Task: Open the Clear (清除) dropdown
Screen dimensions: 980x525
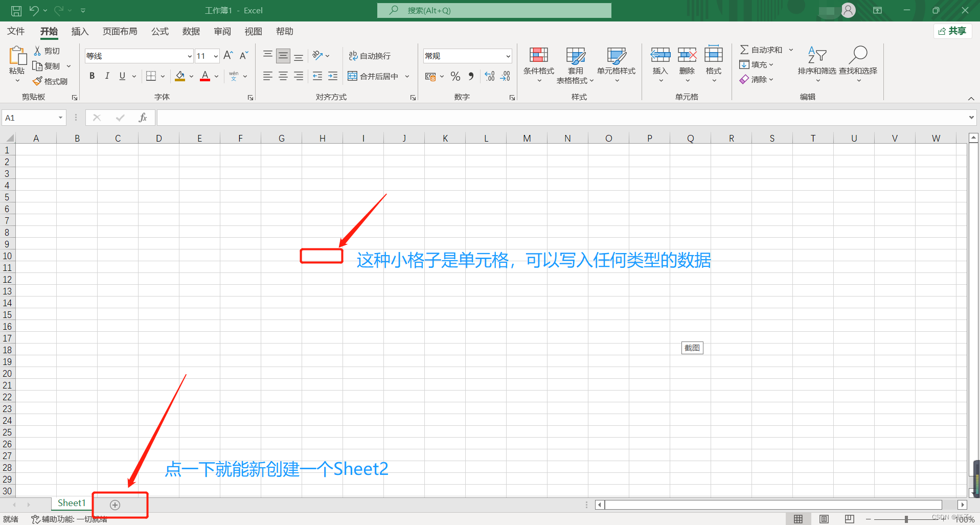Action: click(757, 79)
